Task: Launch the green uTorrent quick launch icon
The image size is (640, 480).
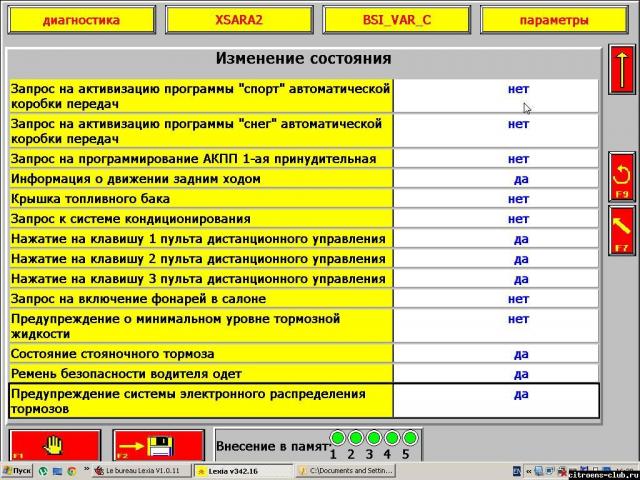Action: click(x=43, y=471)
